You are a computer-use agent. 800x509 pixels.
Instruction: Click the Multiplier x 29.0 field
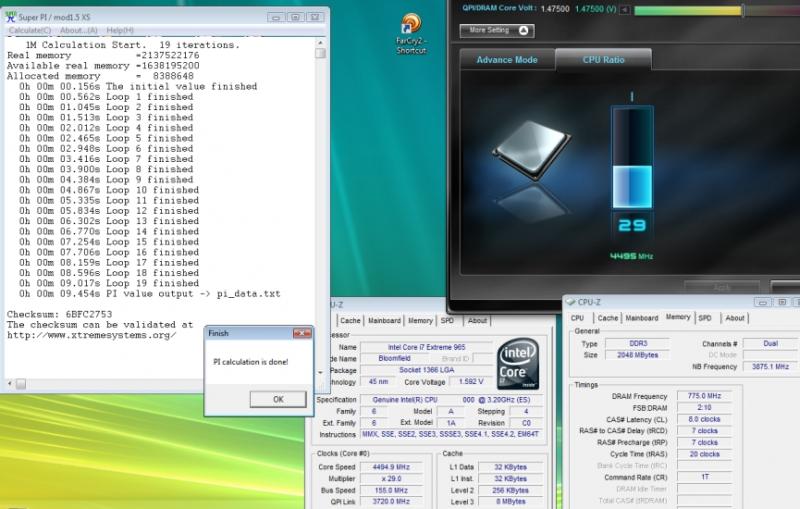(x=391, y=478)
